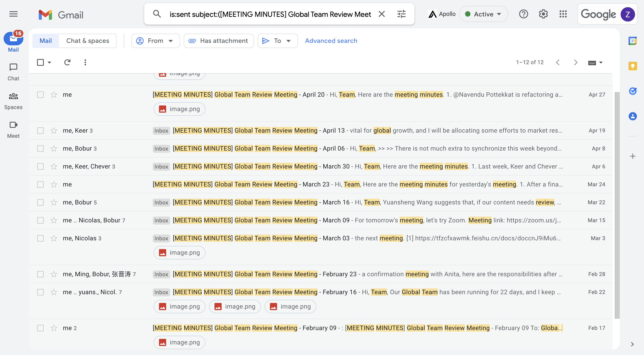Select the Mail tab in results
This screenshot has height=355, width=644.
(46, 41)
